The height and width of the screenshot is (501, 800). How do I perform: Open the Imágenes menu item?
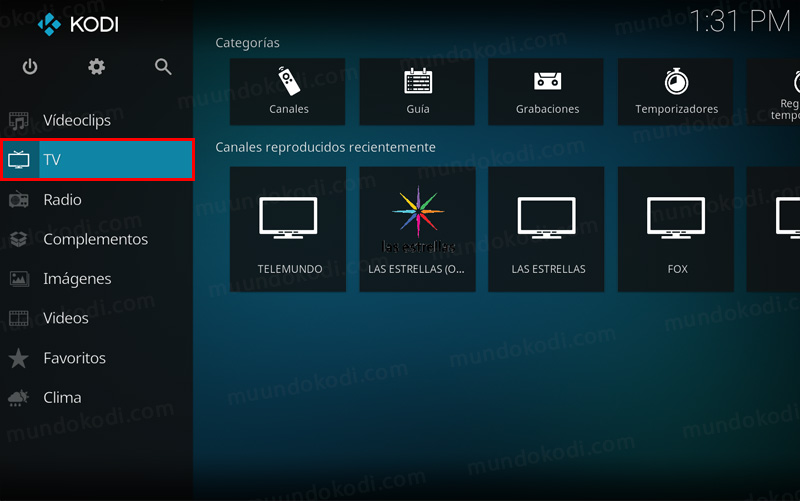96,279
